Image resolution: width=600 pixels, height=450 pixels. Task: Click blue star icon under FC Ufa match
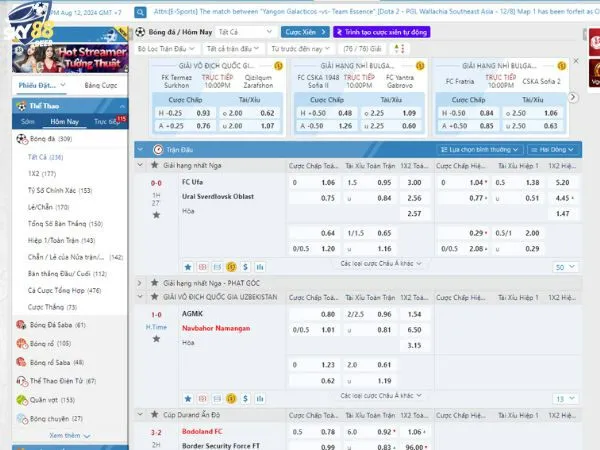188,267
